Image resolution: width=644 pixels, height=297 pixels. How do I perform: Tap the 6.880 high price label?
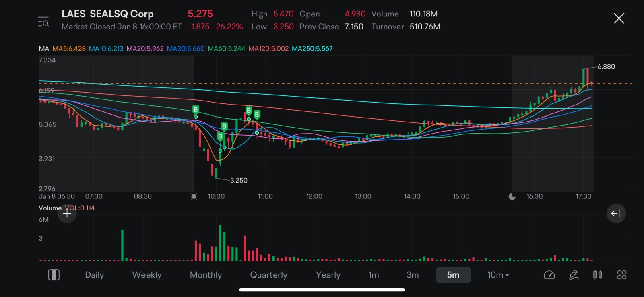[x=606, y=67]
